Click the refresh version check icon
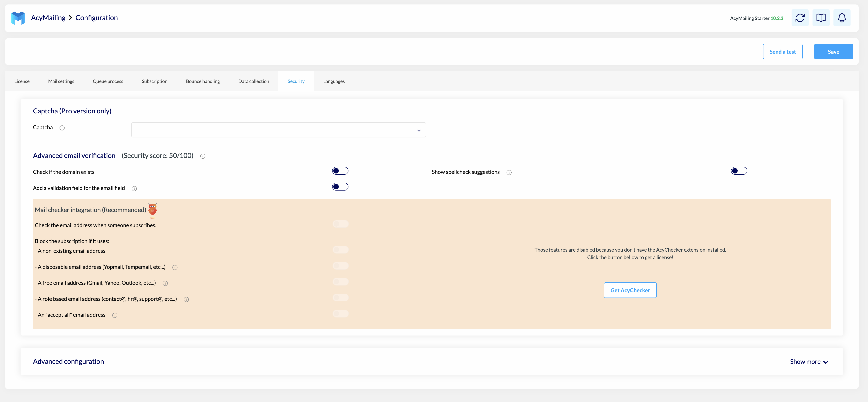868x402 pixels. [x=800, y=18]
